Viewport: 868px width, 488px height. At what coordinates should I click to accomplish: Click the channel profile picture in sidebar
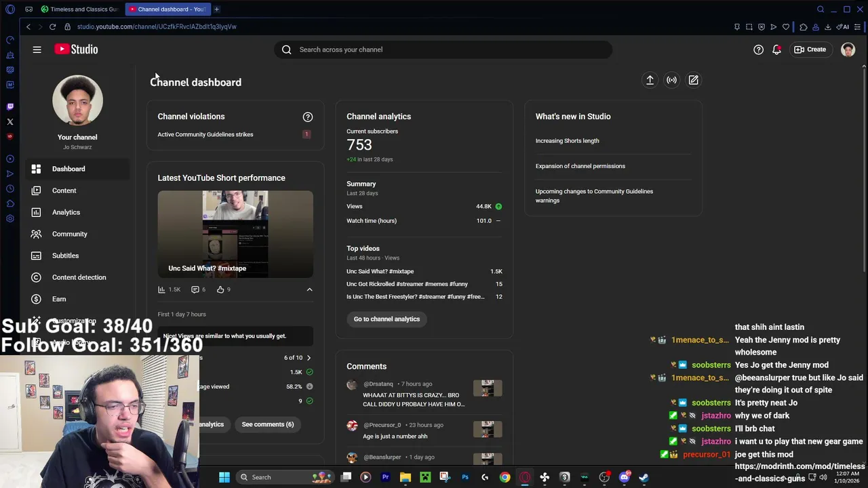click(77, 100)
